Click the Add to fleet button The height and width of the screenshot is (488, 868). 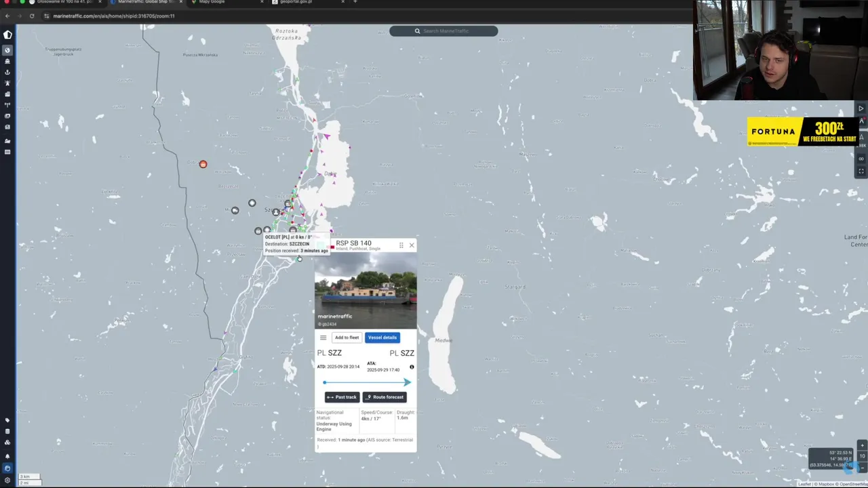click(347, 338)
